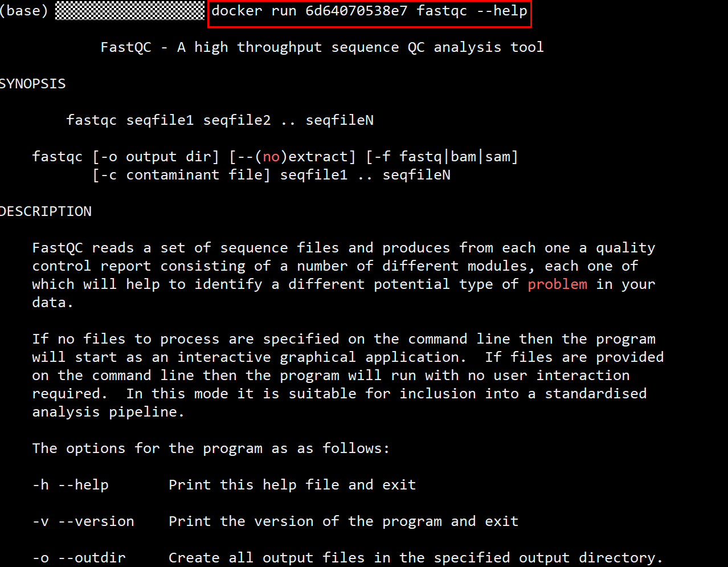Image resolution: width=728 pixels, height=567 pixels.
Task: Click the '[-c contaminant file]' text
Action: [182, 175]
